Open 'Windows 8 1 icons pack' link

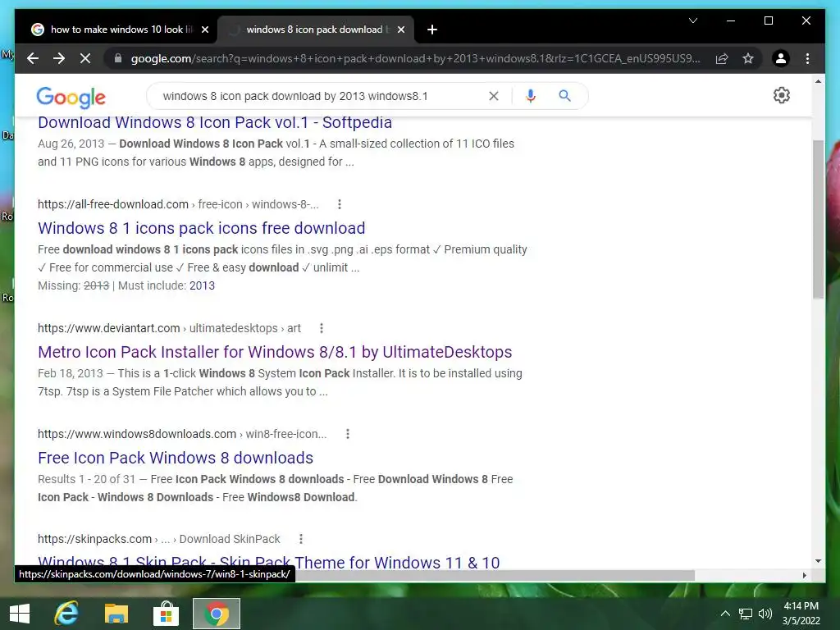(x=202, y=228)
